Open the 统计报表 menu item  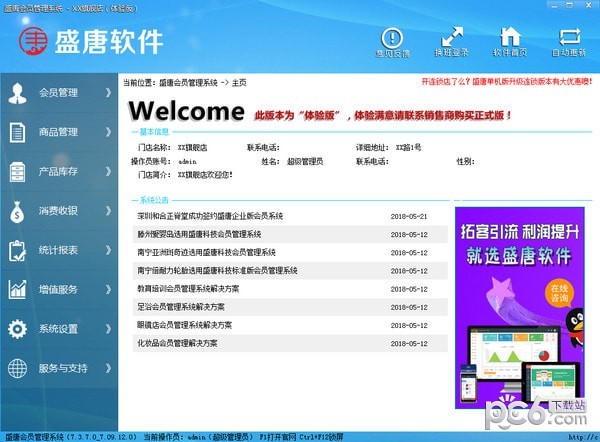coord(59,250)
